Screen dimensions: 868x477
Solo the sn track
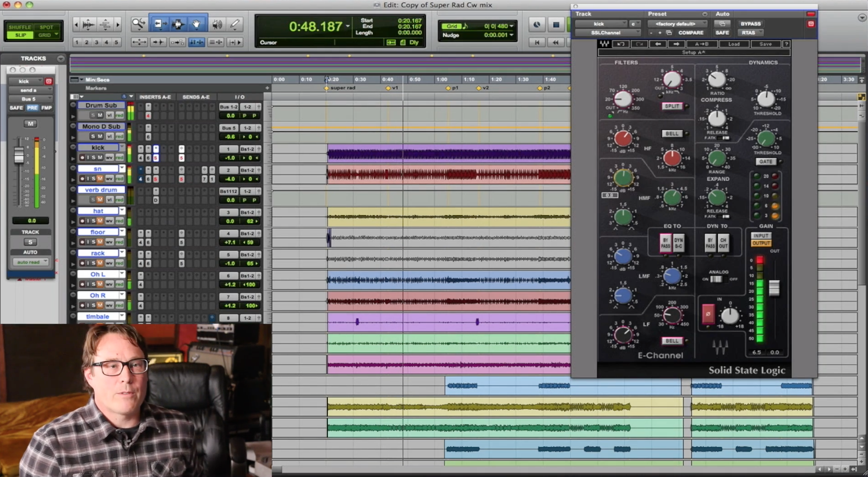[94, 179]
